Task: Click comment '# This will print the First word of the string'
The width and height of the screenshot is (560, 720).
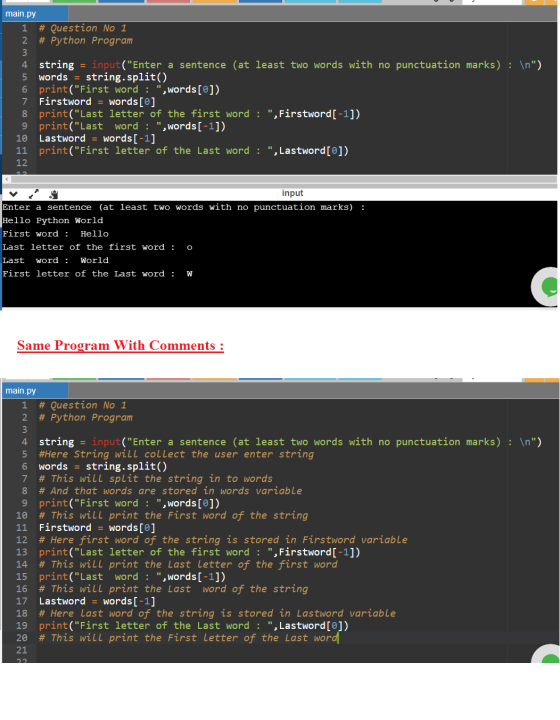Action: point(173,515)
